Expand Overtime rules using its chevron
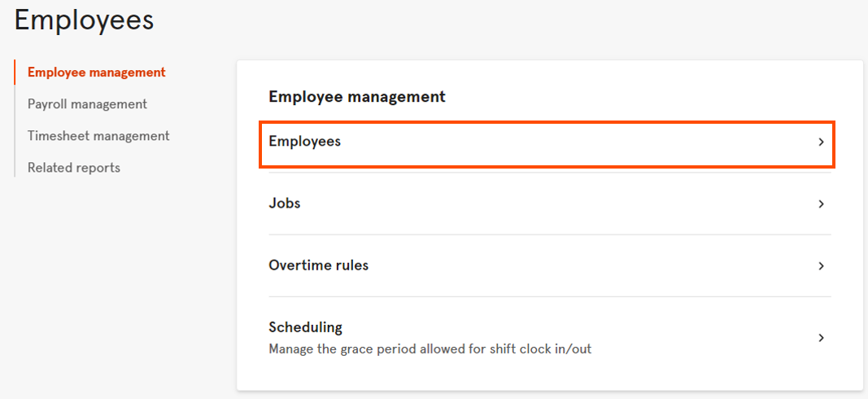The image size is (868, 399). [821, 265]
